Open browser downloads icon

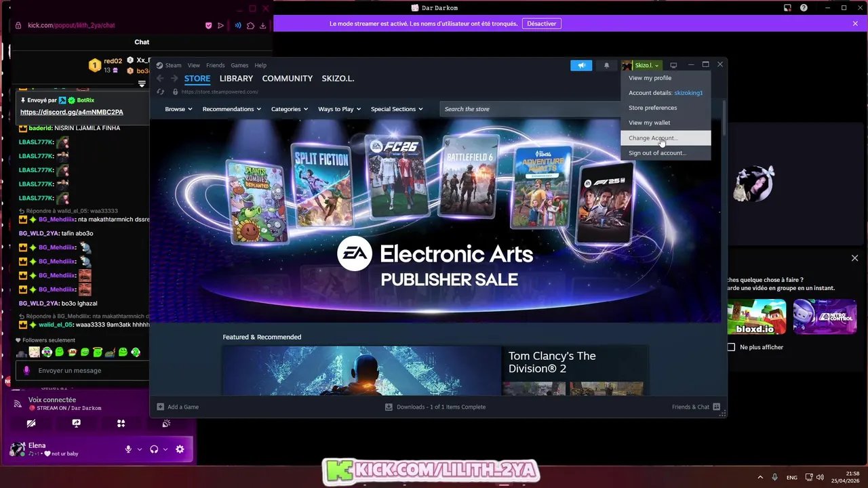click(262, 26)
